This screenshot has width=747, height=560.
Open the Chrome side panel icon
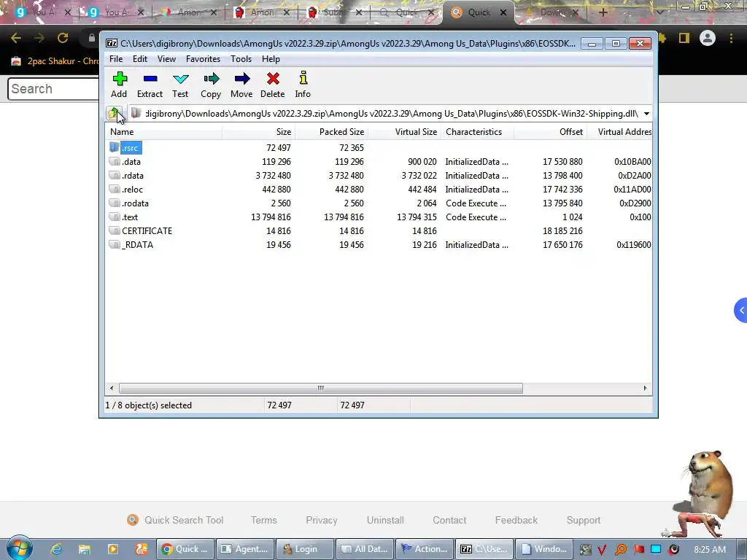pos(684,38)
